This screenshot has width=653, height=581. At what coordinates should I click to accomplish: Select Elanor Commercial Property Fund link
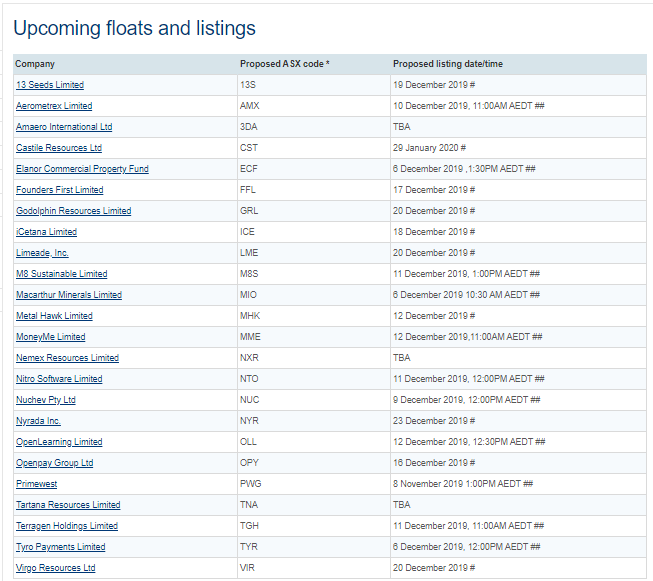point(82,169)
